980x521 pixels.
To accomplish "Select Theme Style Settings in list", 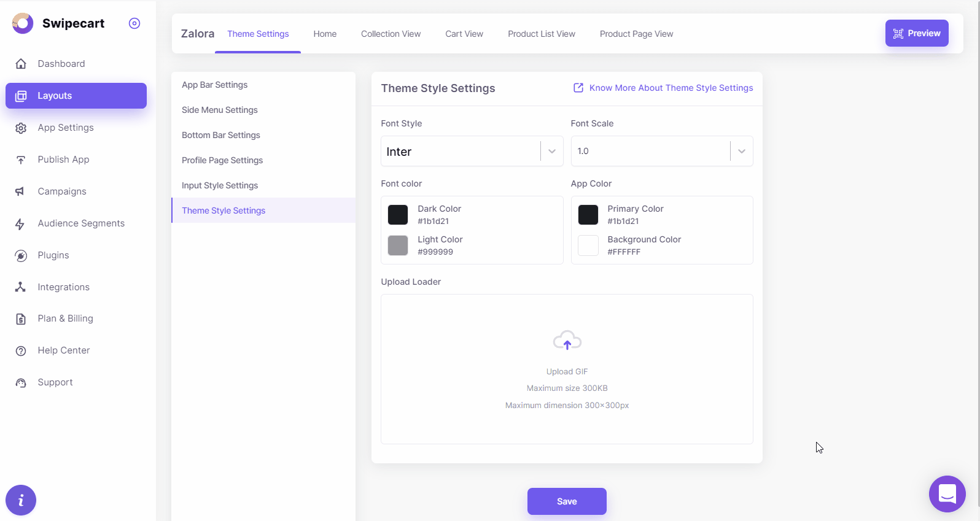I will pyautogui.click(x=263, y=210).
